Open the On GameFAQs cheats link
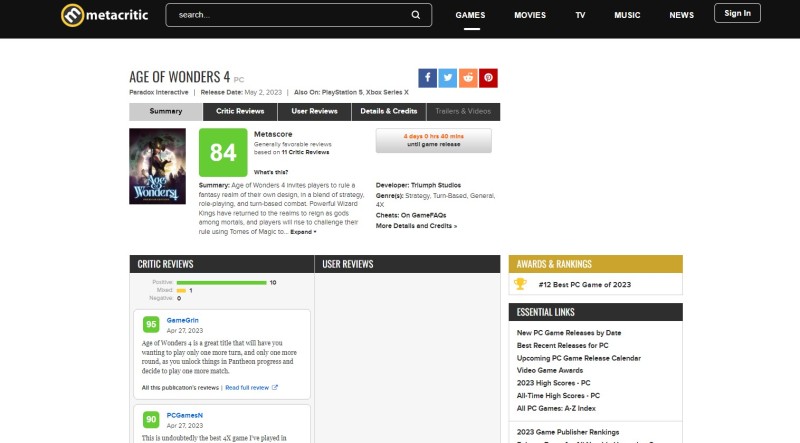Viewport: 800px width, 443px height. [x=421, y=215]
